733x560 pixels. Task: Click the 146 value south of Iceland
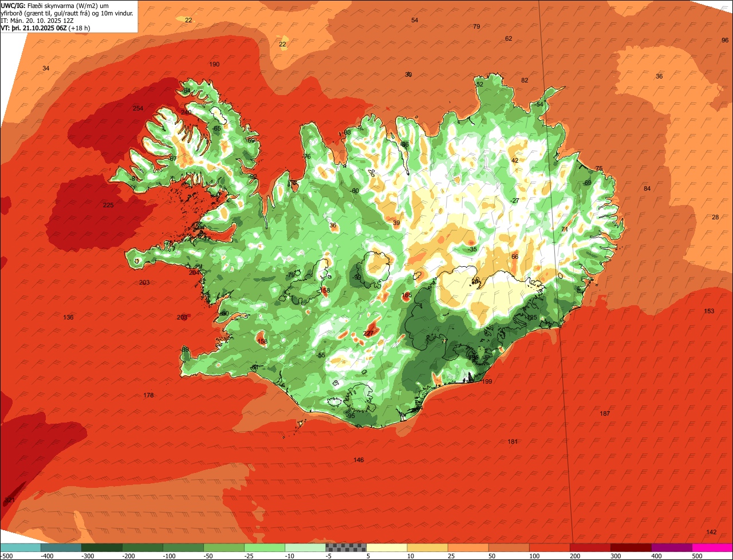358,460
